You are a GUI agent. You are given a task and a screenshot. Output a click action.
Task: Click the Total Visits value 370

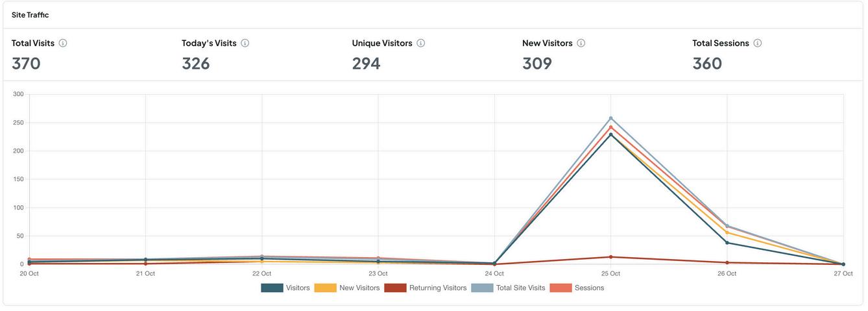[26, 64]
